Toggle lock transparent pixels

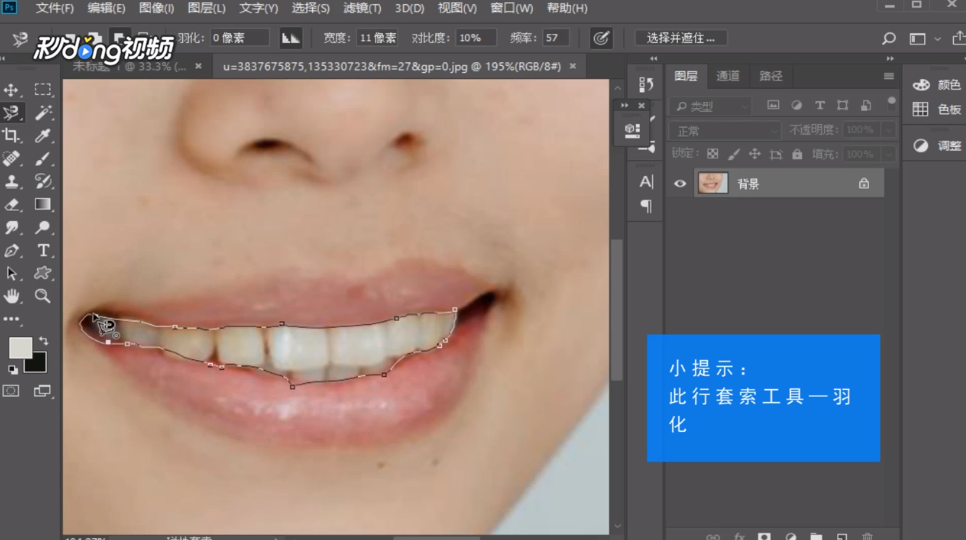coord(712,154)
